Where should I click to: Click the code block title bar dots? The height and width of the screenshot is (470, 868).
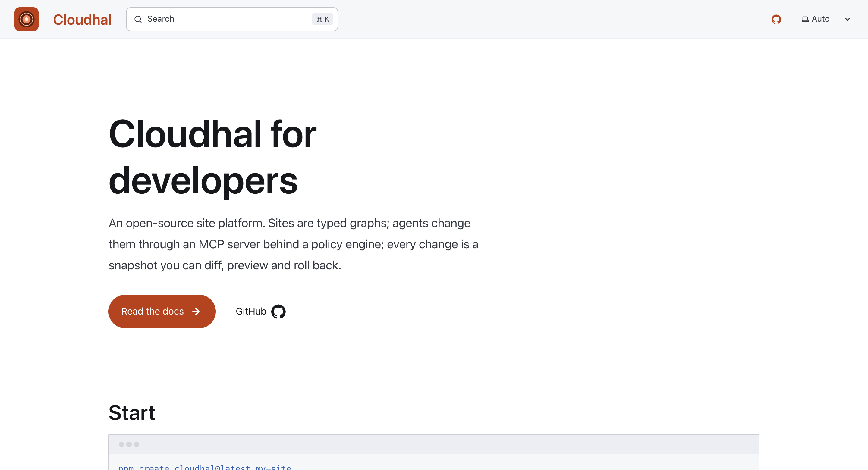[x=129, y=444]
